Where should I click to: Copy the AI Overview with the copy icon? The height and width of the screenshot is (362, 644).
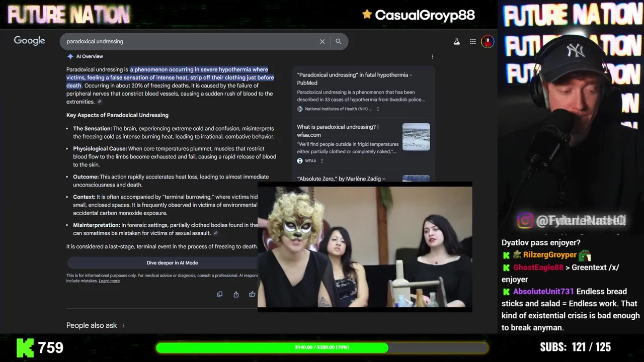tap(220, 294)
